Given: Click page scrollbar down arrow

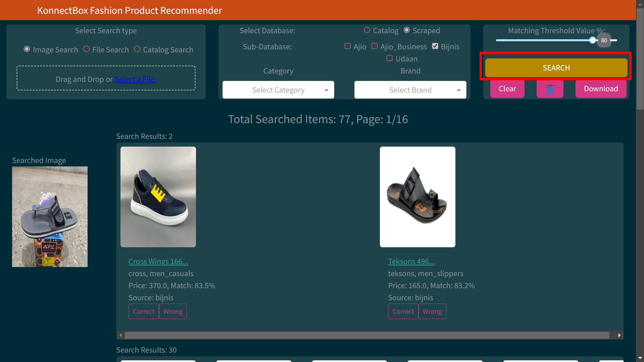Looking at the screenshot, I should coord(640,358).
